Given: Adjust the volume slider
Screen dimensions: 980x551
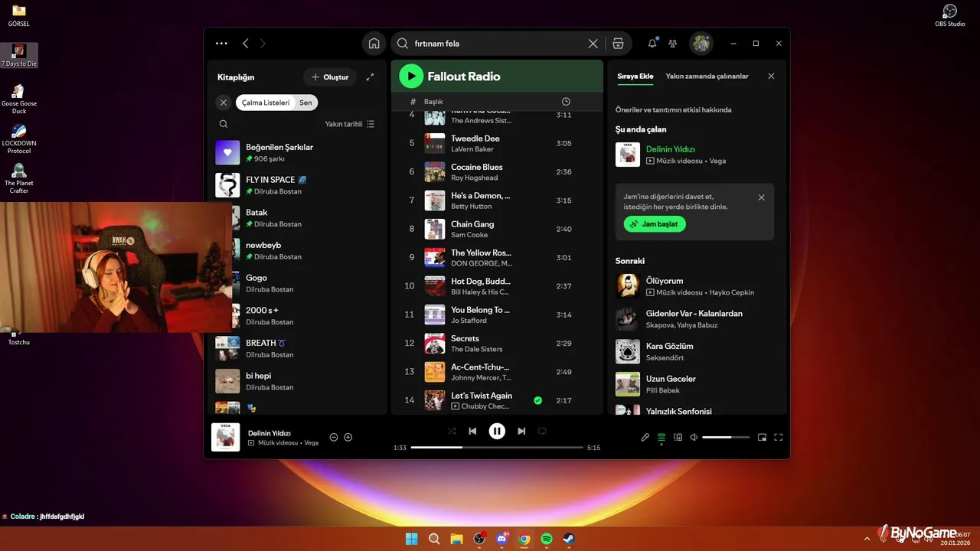Looking at the screenshot, I should [727, 437].
